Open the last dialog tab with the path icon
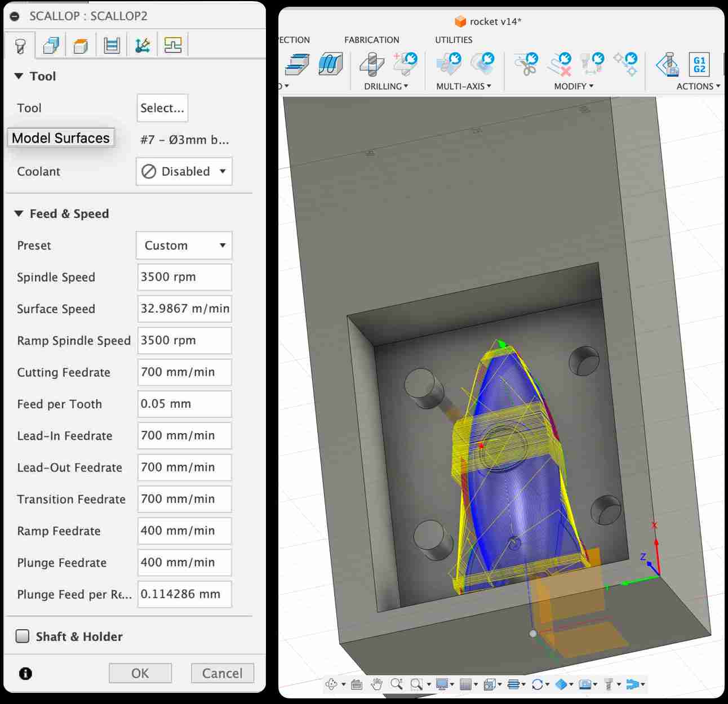 coord(172,45)
